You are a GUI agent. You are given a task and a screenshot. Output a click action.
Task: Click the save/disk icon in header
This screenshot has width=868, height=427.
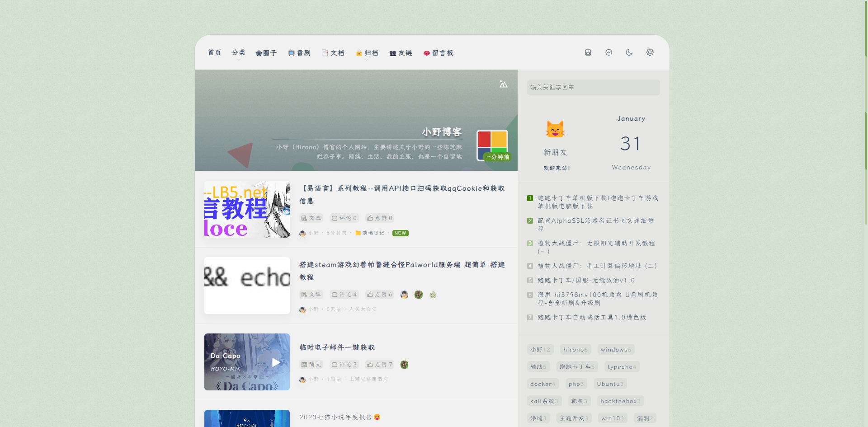pyautogui.click(x=588, y=52)
